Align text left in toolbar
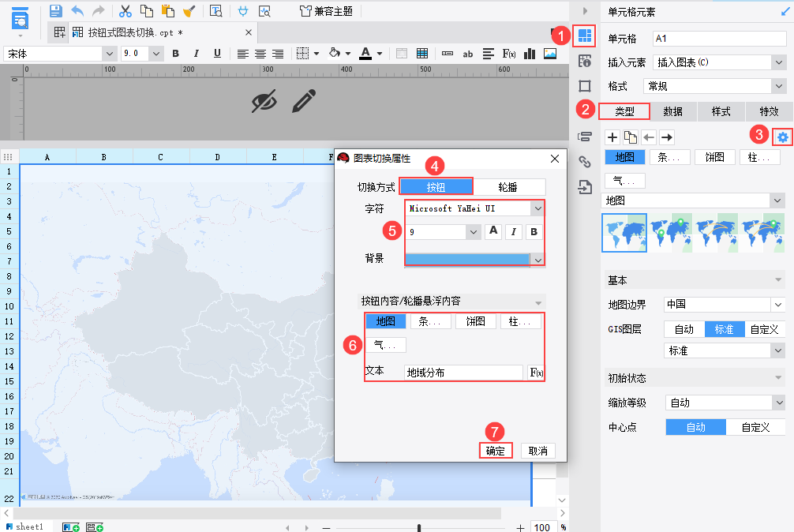Image resolution: width=794 pixels, height=532 pixels. 242,54
